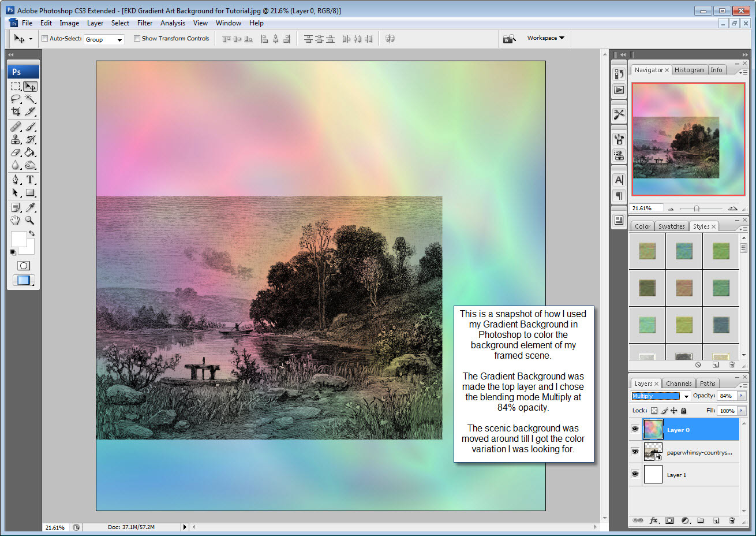Open the Workspace dropdown
The width and height of the screenshot is (756, 536).
point(545,38)
